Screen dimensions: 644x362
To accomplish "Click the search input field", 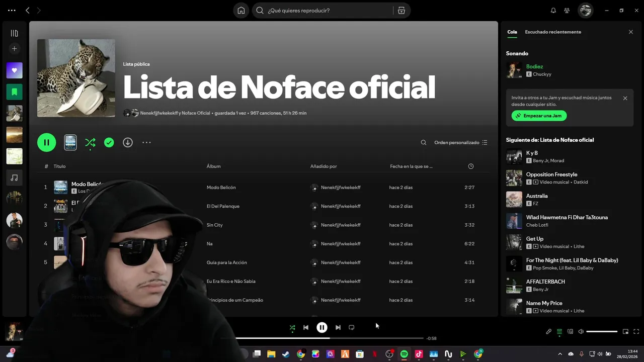I will tap(329, 11).
